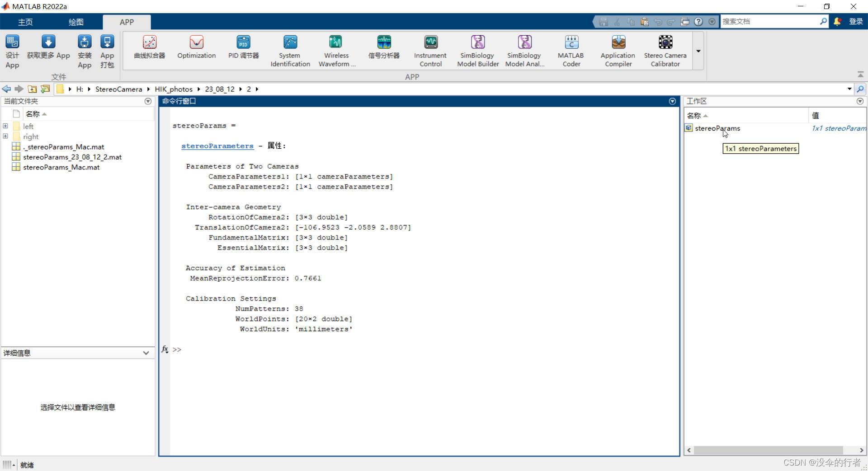
Task: Open the address bar history dropdown
Action: (849, 89)
